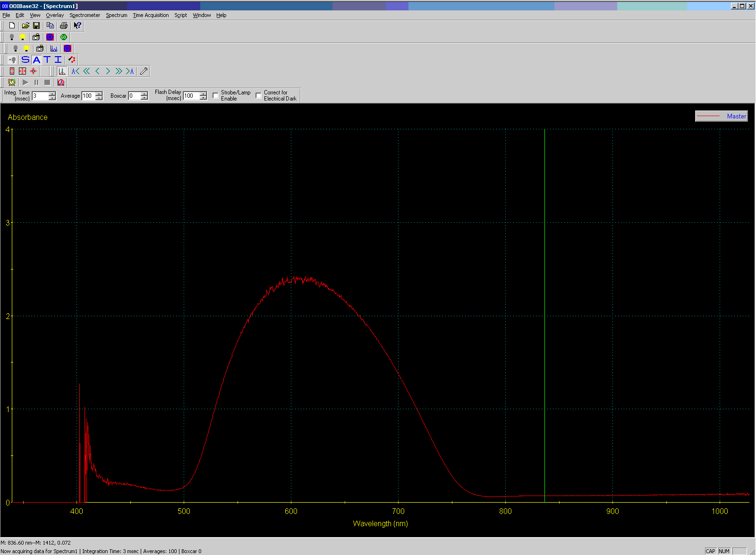Toggle the graph cursor icon

point(62,71)
